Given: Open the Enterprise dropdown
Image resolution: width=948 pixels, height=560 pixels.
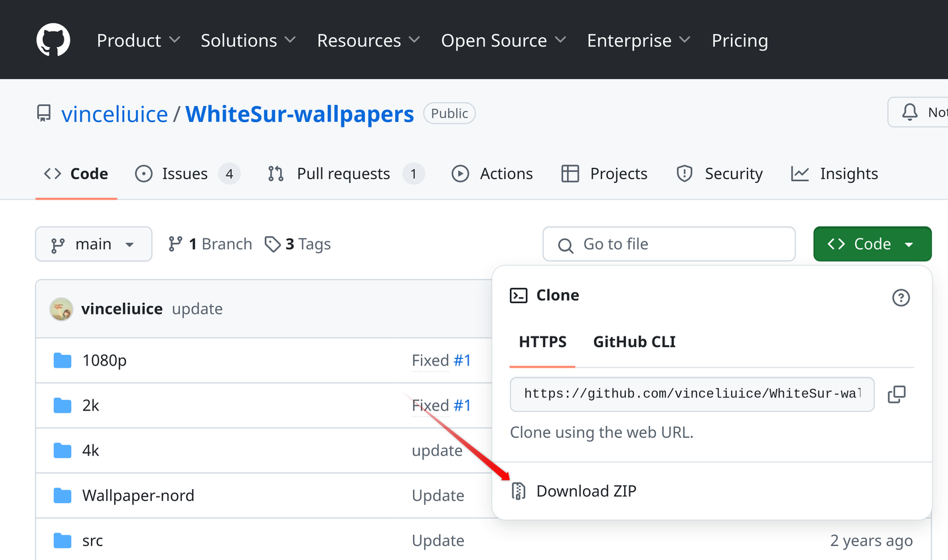Looking at the screenshot, I should [639, 40].
